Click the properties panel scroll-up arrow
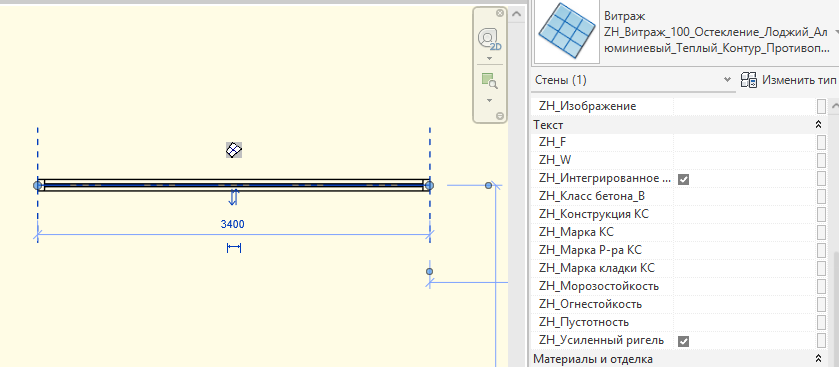Screen dimensions: 839x367 834,107
